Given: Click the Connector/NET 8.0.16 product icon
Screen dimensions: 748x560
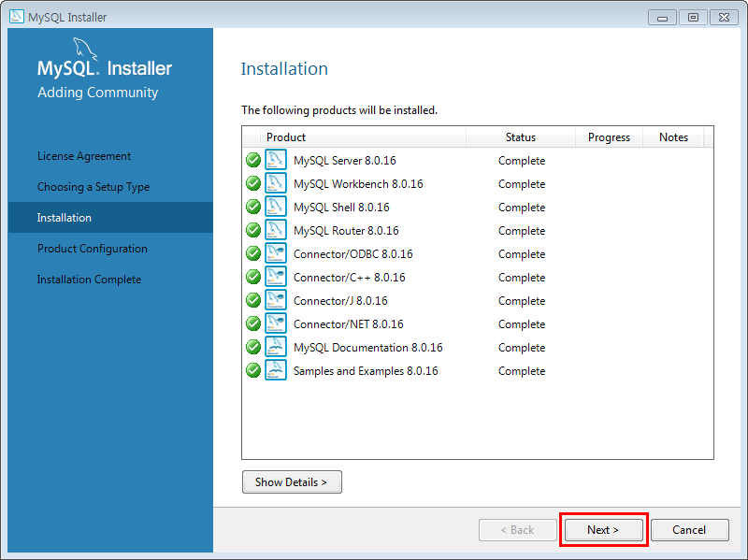Looking at the screenshot, I should click(276, 323).
